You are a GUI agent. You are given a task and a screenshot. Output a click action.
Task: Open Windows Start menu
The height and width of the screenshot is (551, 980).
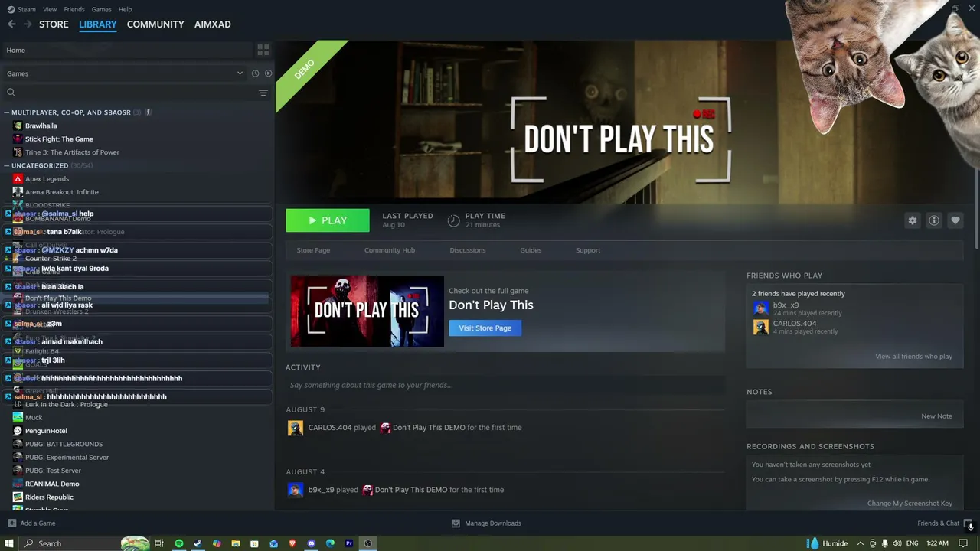(x=9, y=543)
